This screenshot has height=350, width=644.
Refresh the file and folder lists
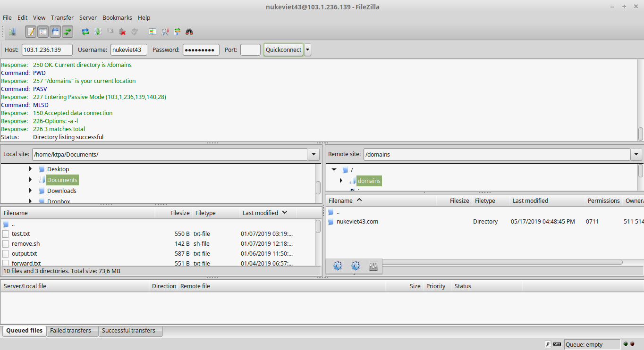(x=85, y=32)
